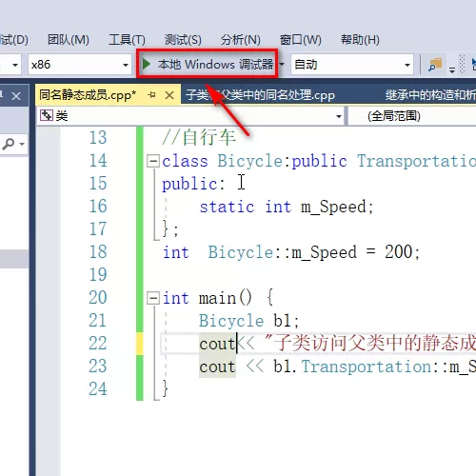Start the 本地 Windows 调试器 debugger
Viewport: 476px width, 476px height.
[208, 65]
